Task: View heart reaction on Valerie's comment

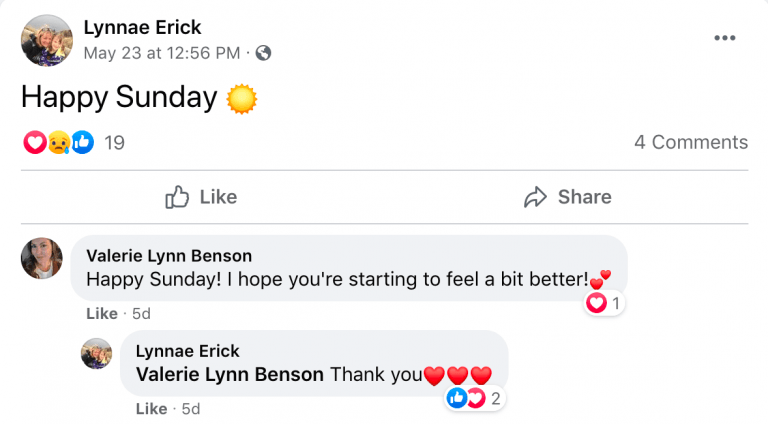Action: tap(603, 303)
